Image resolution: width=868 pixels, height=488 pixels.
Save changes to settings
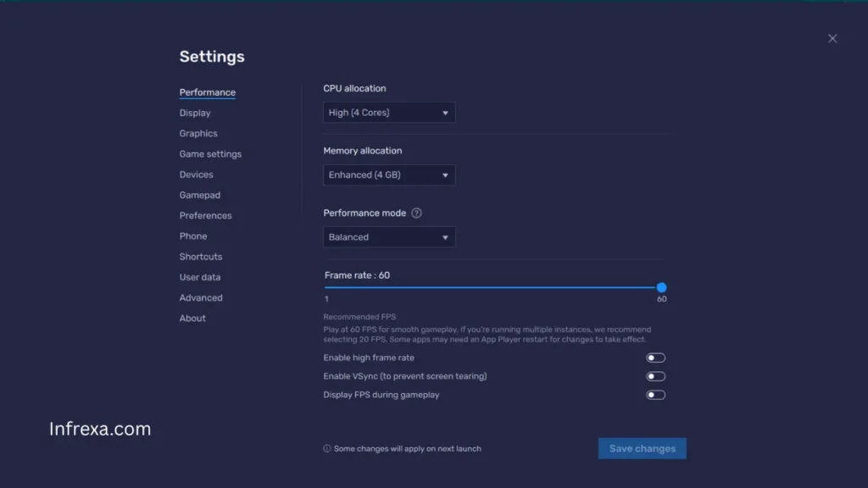tap(642, 448)
